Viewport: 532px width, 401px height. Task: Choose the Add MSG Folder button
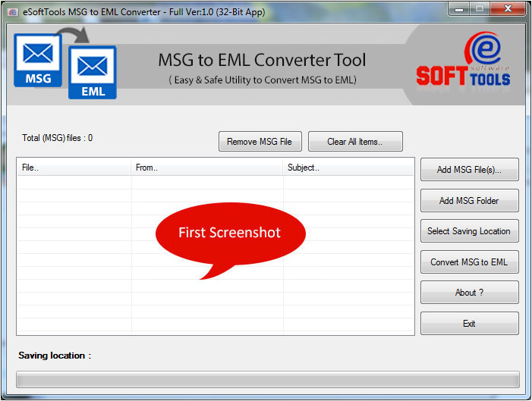pos(469,201)
